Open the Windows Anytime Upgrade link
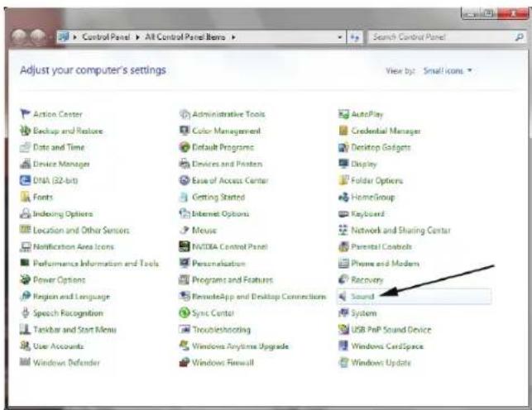This screenshot has height=410, width=532. [x=240, y=346]
